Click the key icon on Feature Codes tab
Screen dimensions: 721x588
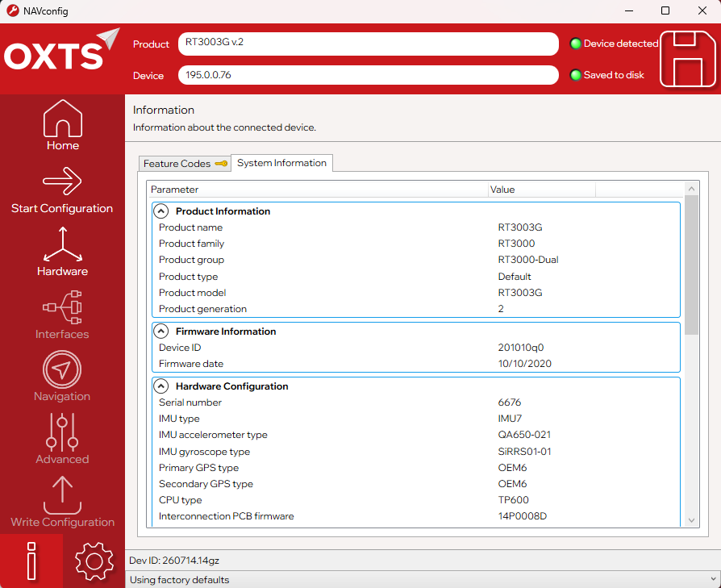pyautogui.click(x=221, y=164)
